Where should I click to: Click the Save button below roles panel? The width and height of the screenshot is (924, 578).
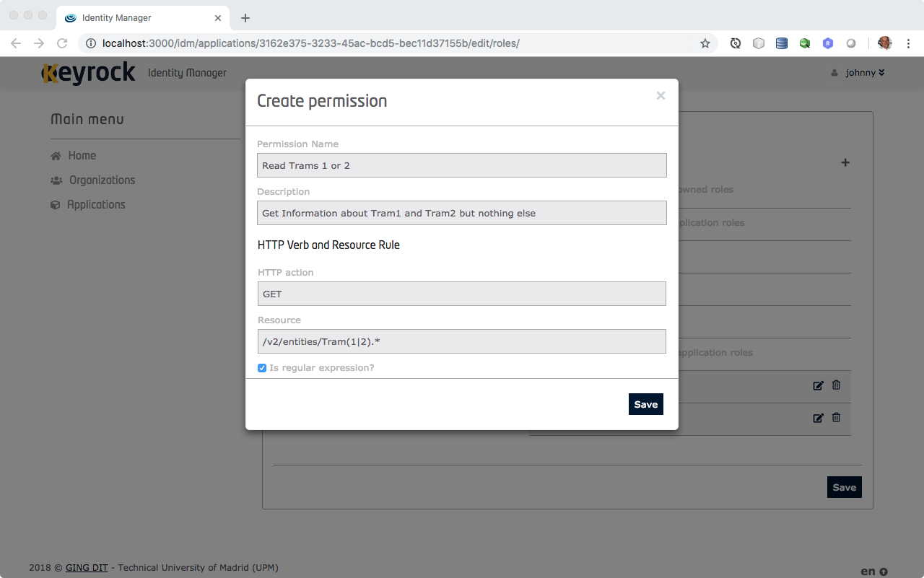(845, 487)
